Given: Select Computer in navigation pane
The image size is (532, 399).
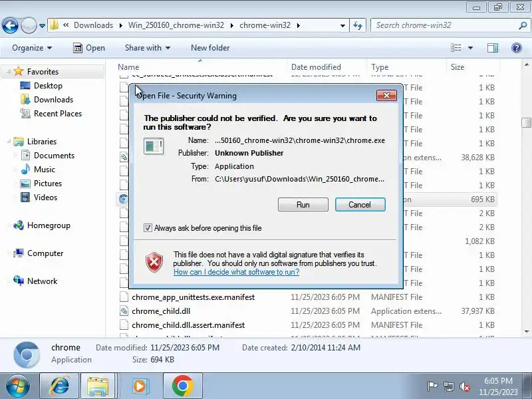Looking at the screenshot, I should [x=45, y=253].
